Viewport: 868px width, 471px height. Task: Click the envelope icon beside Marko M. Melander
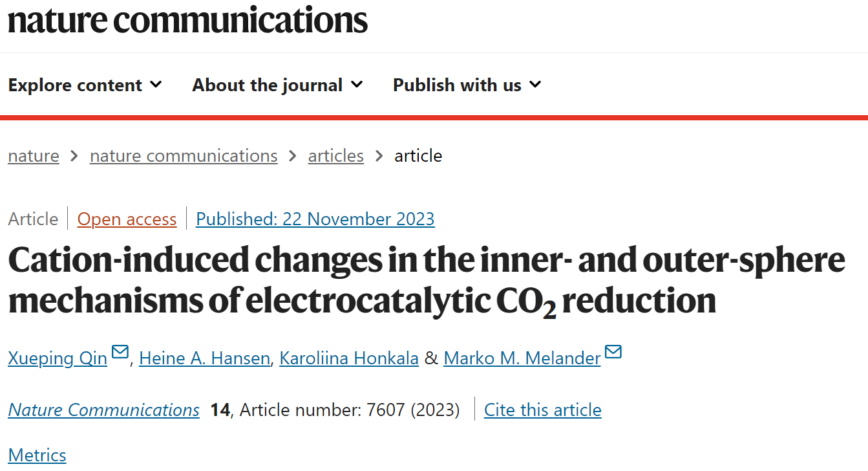point(613,351)
